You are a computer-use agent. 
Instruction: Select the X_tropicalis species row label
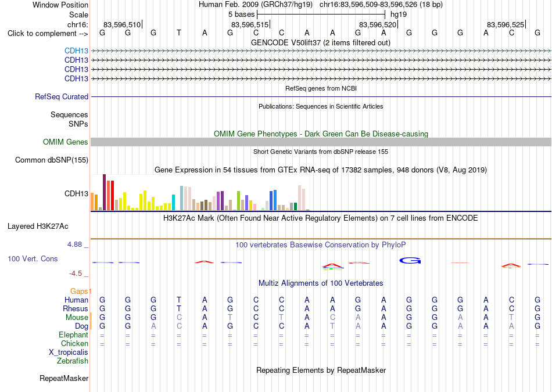coord(69,353)
